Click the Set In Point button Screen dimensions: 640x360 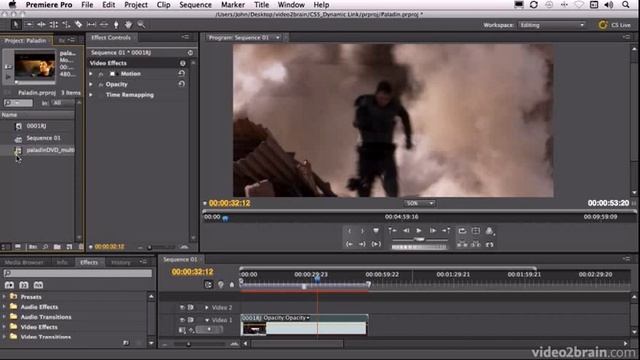[349, 231]
